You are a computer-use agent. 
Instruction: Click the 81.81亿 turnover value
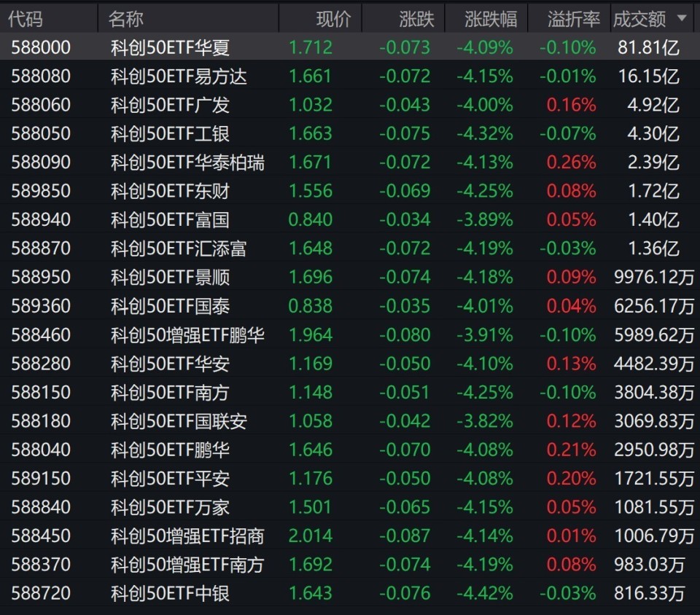[649, 47]
